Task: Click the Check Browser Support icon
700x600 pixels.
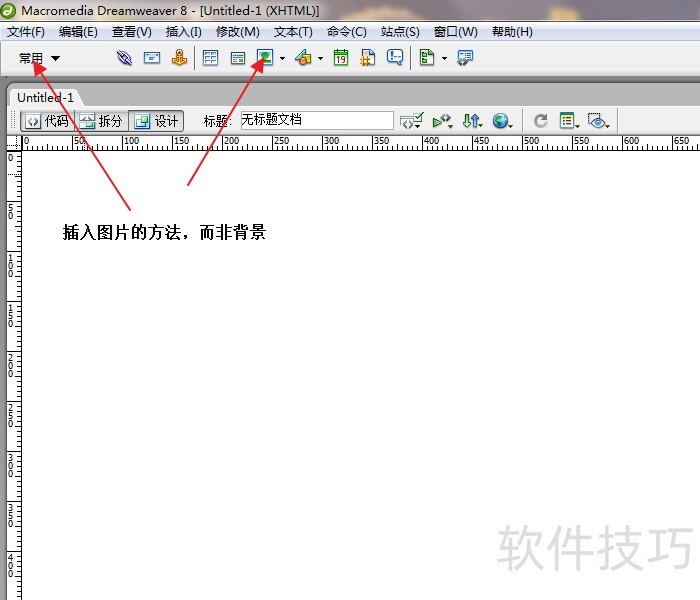Action: click(411, 121)
